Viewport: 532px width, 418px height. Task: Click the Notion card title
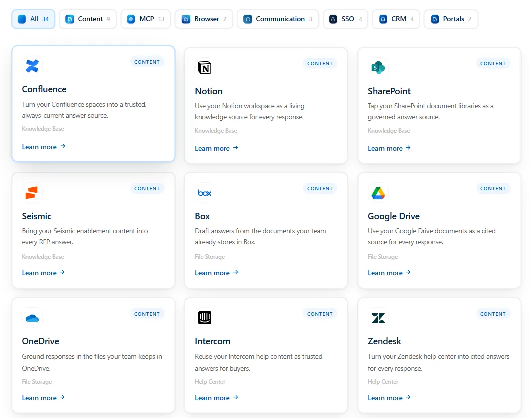tap(209, 91)
